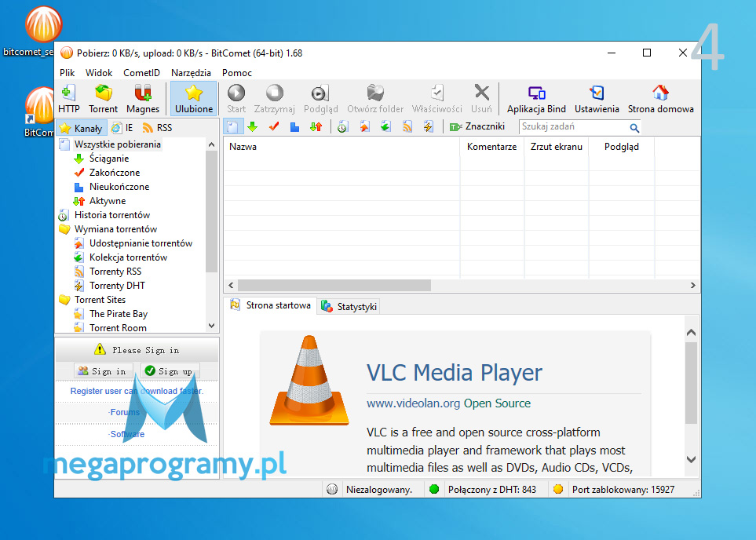Select the Torrent Sites folder
Screen dimensions: 756x540
coord(100,299)
